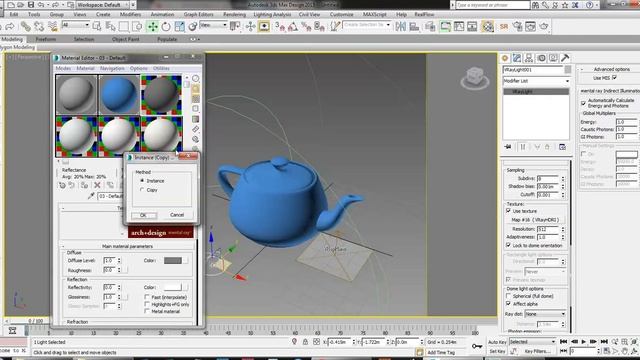The height and width of the screenshot is (360, 640).
Task: Toggle Use texture checkbox
Action: pyautogui.click(x=508, y=211)
